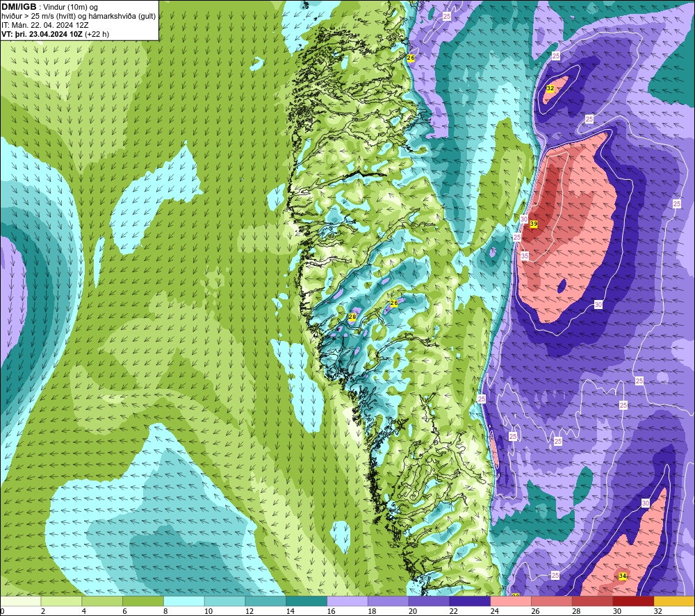The height and width of the screenshot is (616, 695).
Task: Pick the 14–16 m/s dark teal legend swatch
Action: click(x=306, y=601)
